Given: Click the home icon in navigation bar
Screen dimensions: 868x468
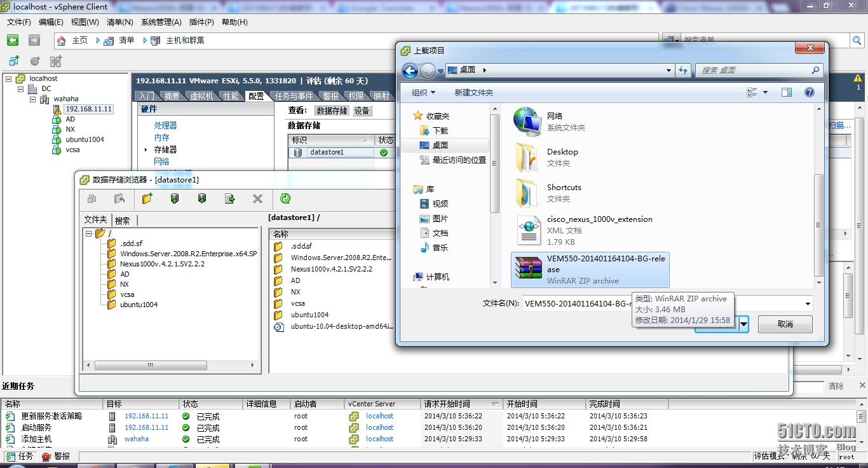Looking at the screenshot, I should coord(61,41).
